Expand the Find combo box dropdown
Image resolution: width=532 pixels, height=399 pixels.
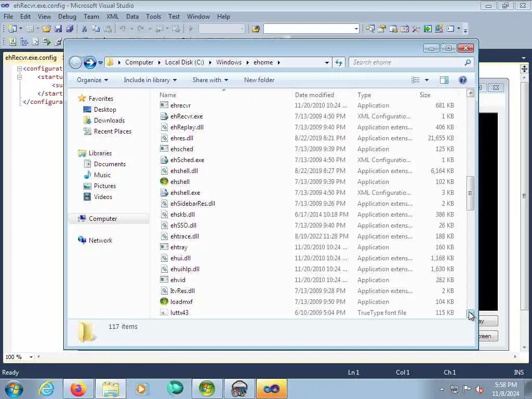point(356,29)
